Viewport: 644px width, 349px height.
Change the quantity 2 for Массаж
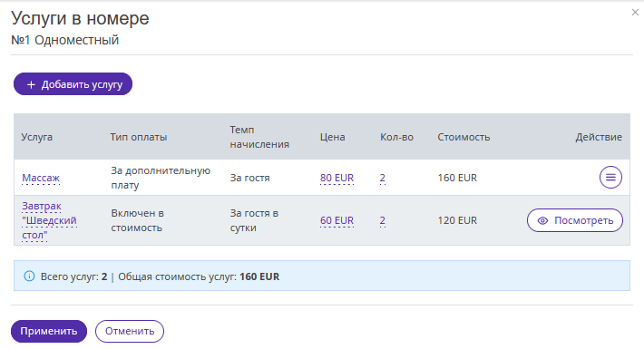pyautogui.click(x=383, y=178)
